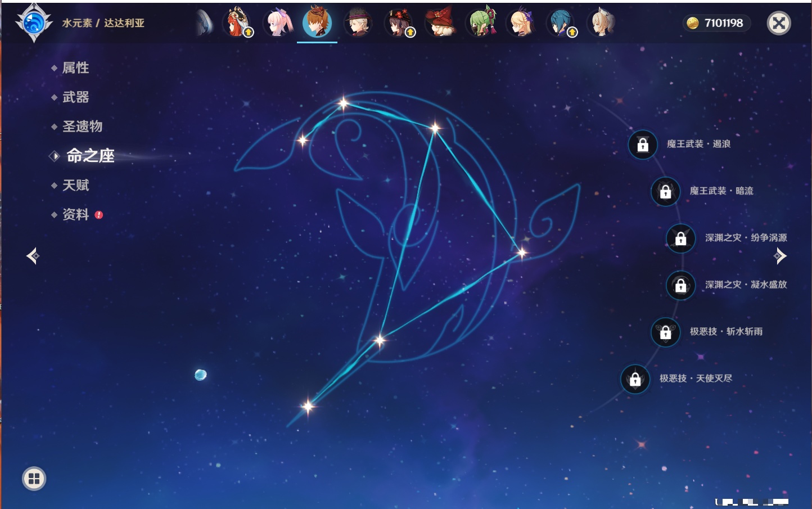Click the lock icon for 极恶技·斩水斩雨
812x509 pixels.
[665, 332]
